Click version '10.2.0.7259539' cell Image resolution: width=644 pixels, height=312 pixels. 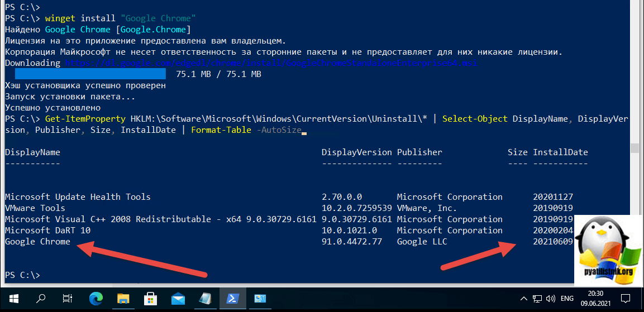(x=357, y=208)
